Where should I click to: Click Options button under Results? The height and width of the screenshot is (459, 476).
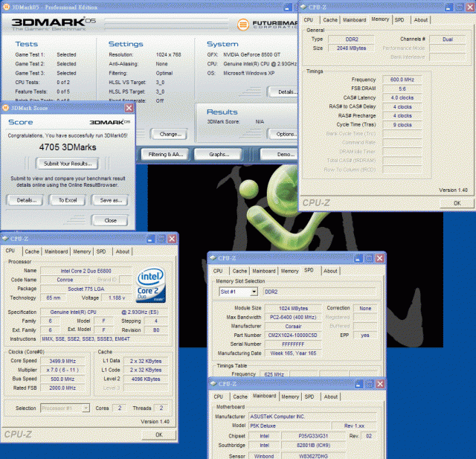pos(283,134)
